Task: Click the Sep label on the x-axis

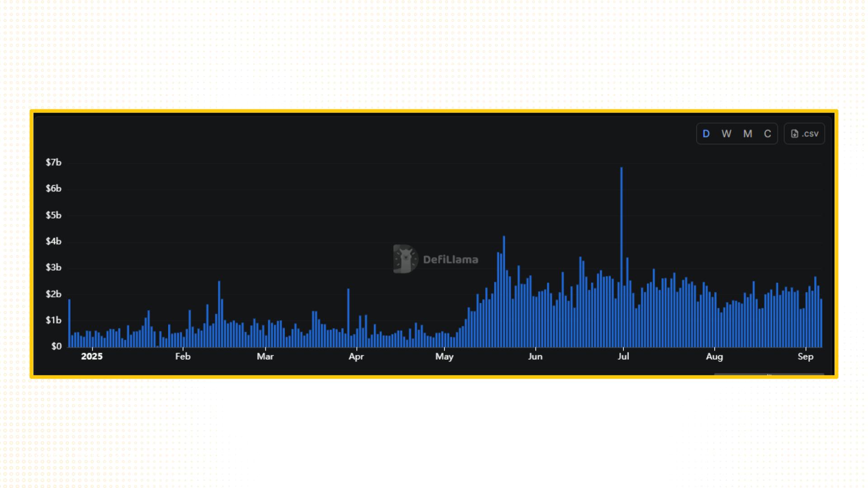Action: tap(805, 357)
